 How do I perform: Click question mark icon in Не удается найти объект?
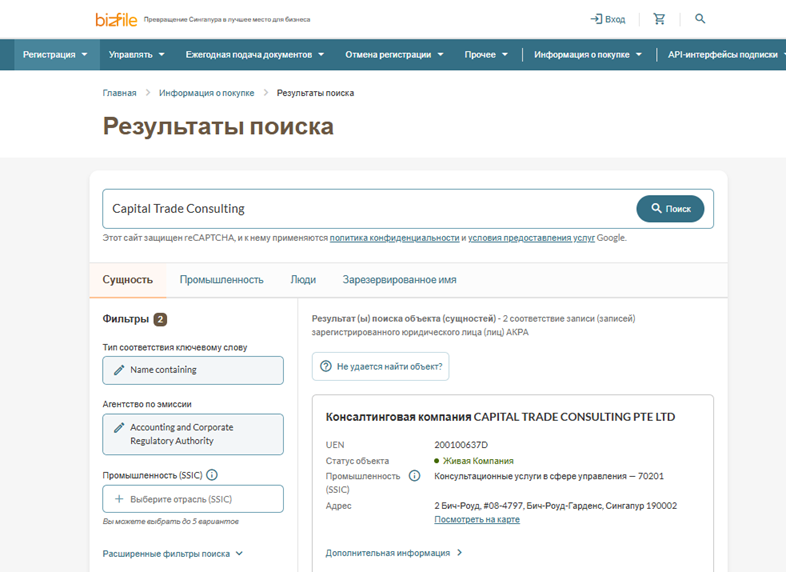(326, 366)
